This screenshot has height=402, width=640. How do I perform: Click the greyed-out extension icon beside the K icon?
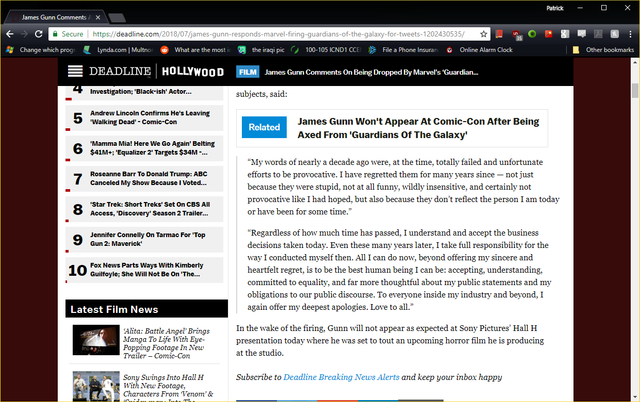pos(598,34)
